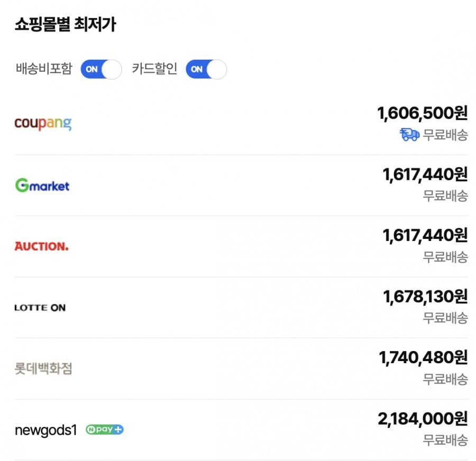The image size is (476, 461).
Task: Open the 1,740,480원 롯데백화점 price
Action: tap(423, 358)
